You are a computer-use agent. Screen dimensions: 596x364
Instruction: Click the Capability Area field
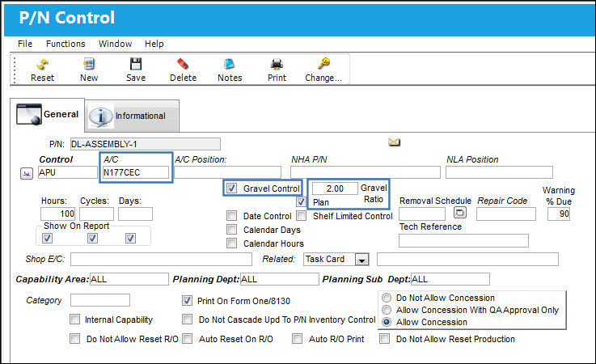(x=129, y=279)
